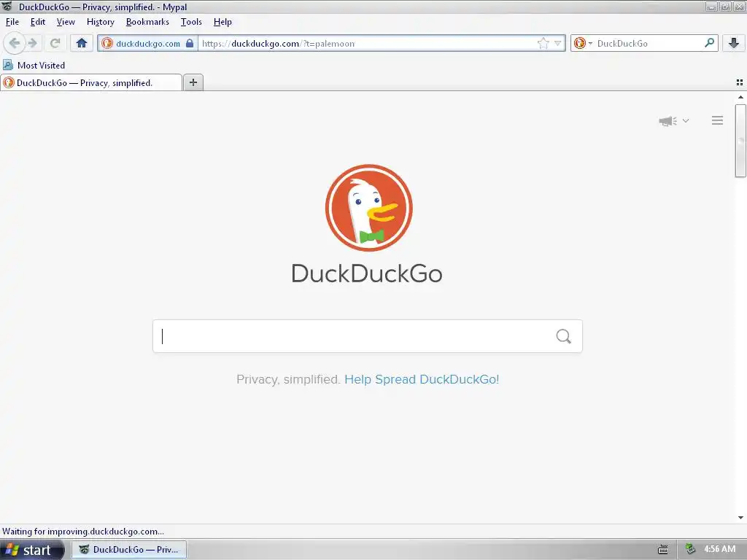Open the View menu
The height and width of the screenshot is (560, 747).
point(66,22)
